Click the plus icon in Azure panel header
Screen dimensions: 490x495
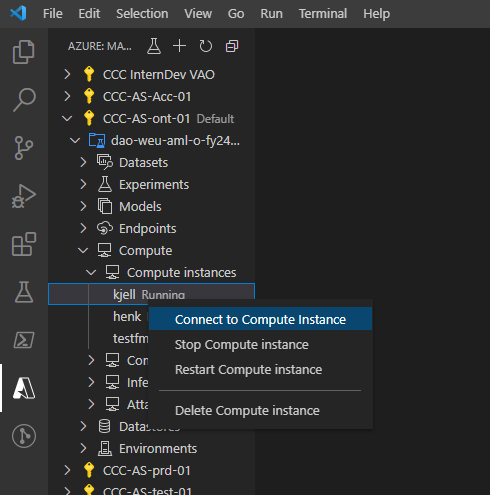coord(179,46)
